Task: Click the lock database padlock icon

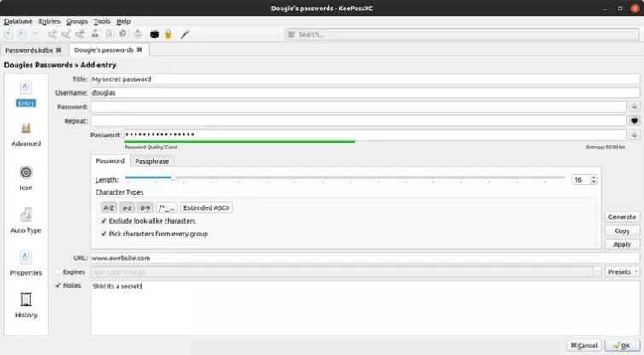Action: tap(169, 34)
